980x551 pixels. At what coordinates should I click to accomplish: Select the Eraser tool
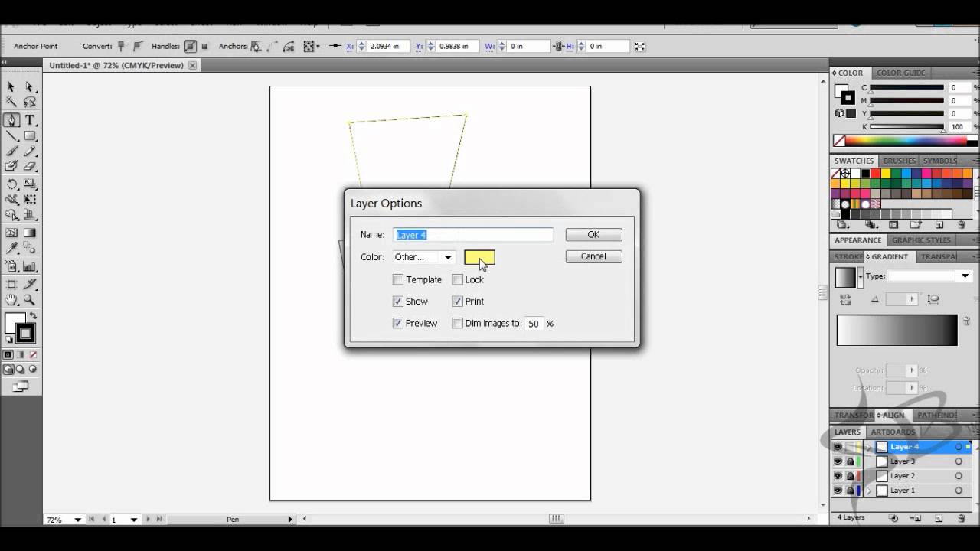[x=30, y=166]
